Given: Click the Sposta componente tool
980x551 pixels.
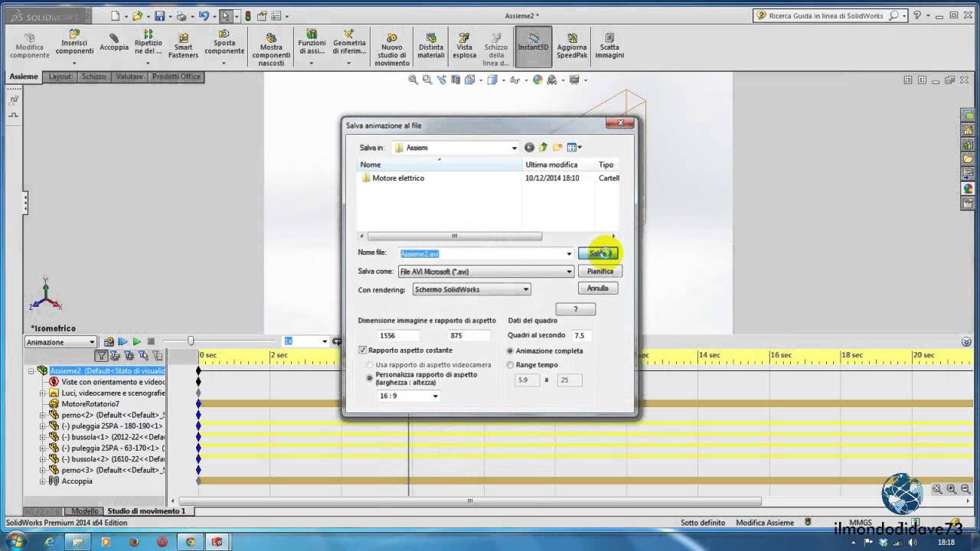Looking at the screenshot, I should [224, 44].
